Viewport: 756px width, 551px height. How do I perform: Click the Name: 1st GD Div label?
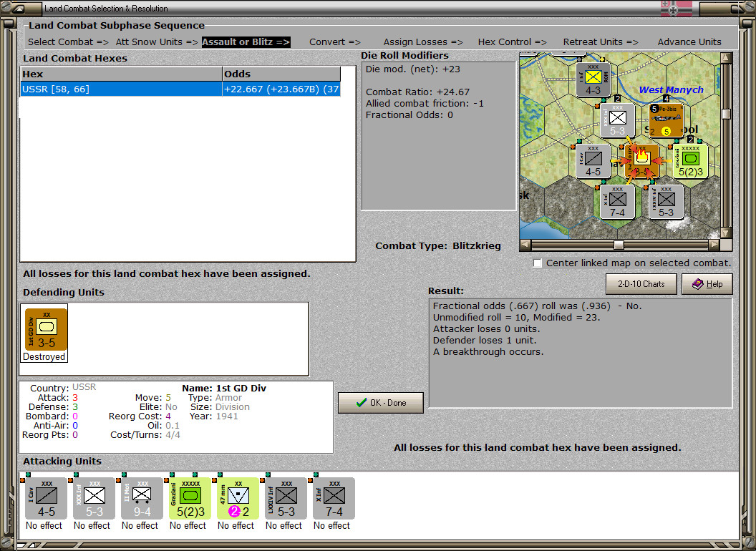[224, 388]
